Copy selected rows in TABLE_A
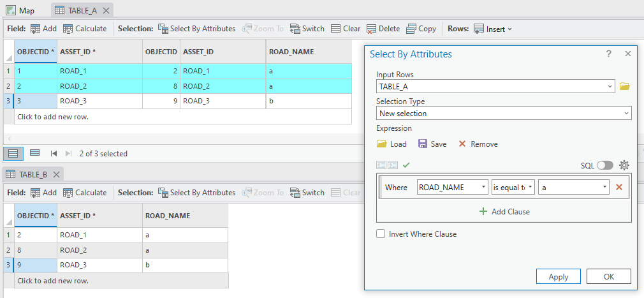This screenshot has width=644, height=298. click(x=421, y=29)
